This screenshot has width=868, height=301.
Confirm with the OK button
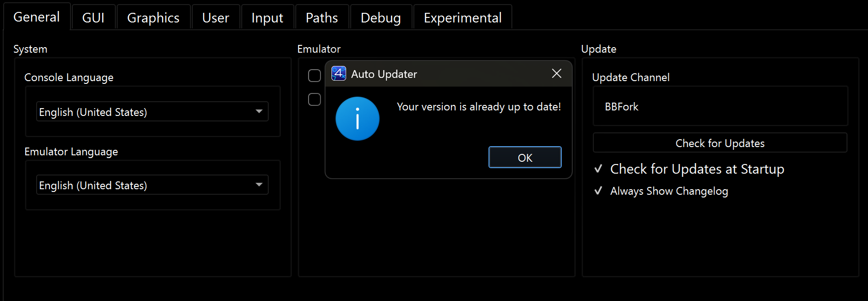click(x=525, y=158)
